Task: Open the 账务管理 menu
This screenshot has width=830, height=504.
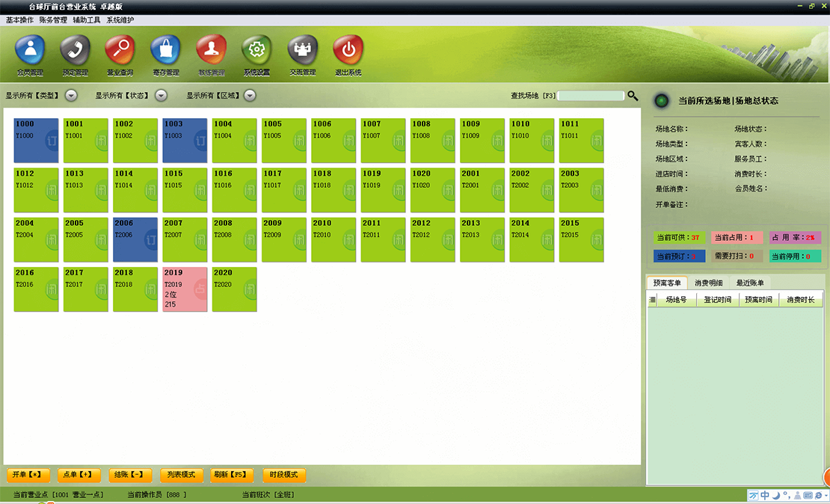Action: 53,20
